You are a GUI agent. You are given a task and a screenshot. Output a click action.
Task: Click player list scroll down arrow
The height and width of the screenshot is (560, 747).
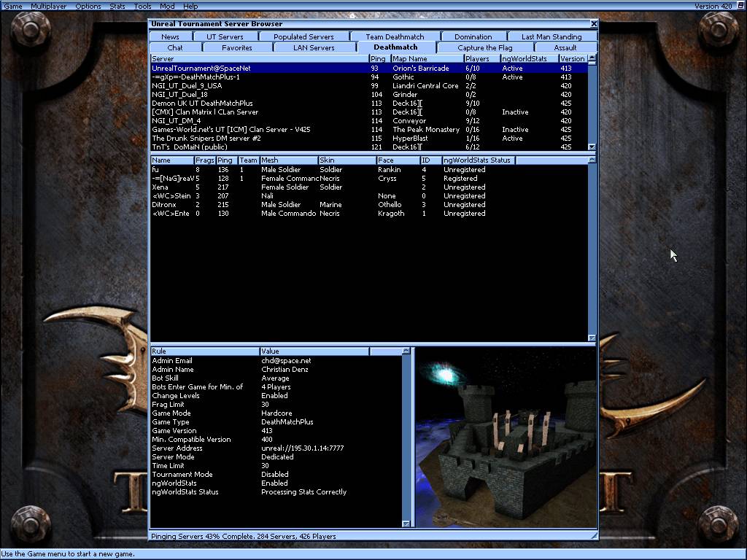(x=592, y=338)
